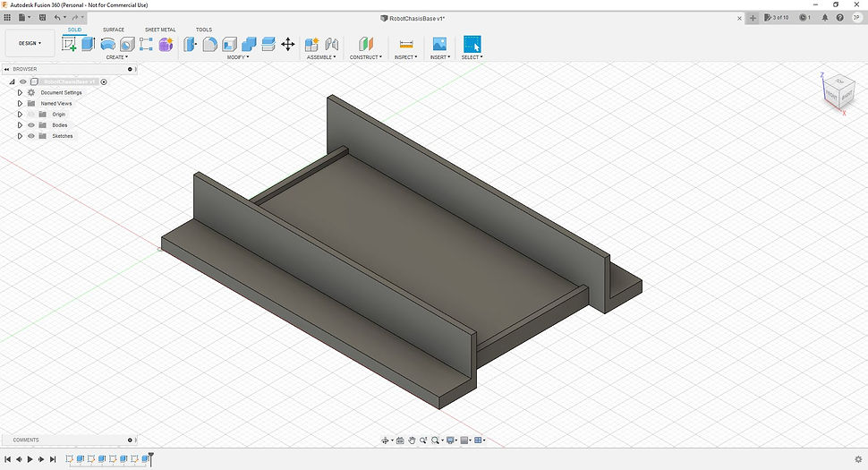The height and width of the screenshot is (470, 868).
Task: Open the SELECT dropdown
Action: click(x=472, y=57)
